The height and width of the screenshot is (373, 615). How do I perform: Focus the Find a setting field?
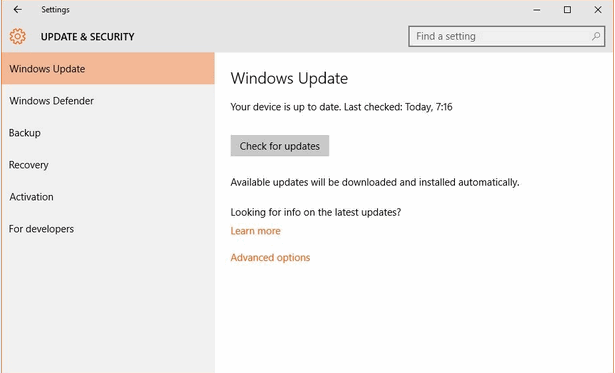point(506,36)
